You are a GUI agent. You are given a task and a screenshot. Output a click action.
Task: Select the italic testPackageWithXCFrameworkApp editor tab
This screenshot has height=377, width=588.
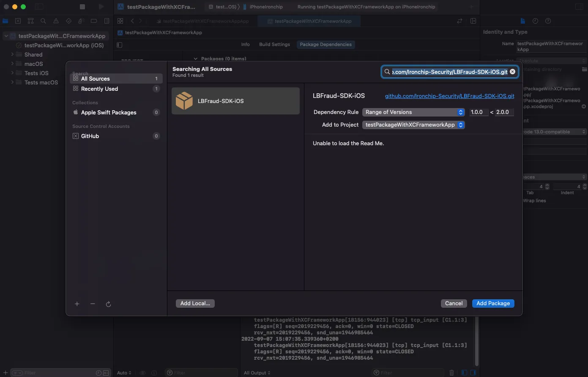pos(309,21)
